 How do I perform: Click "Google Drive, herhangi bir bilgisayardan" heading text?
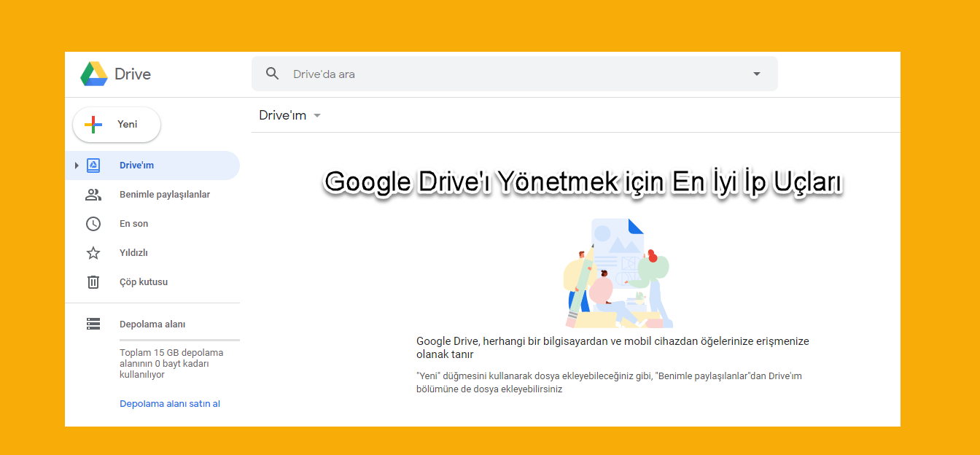click(x=612, y=347)
